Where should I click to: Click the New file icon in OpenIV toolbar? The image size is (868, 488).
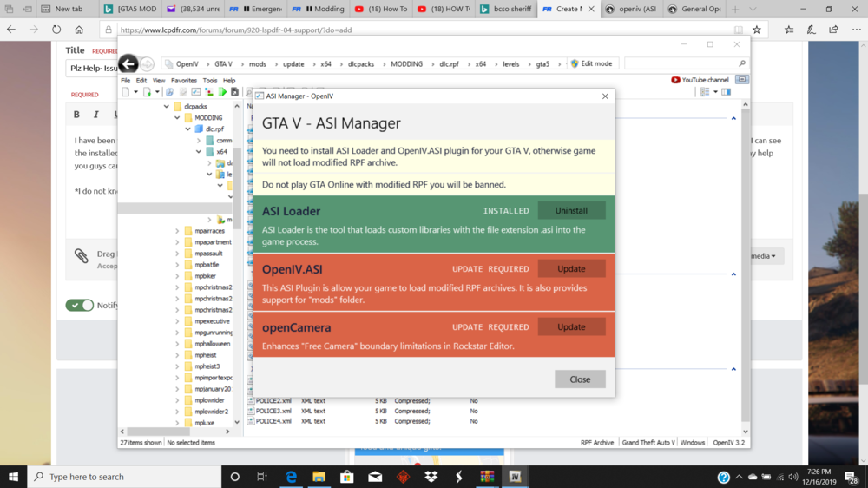[x=126, y=92]
